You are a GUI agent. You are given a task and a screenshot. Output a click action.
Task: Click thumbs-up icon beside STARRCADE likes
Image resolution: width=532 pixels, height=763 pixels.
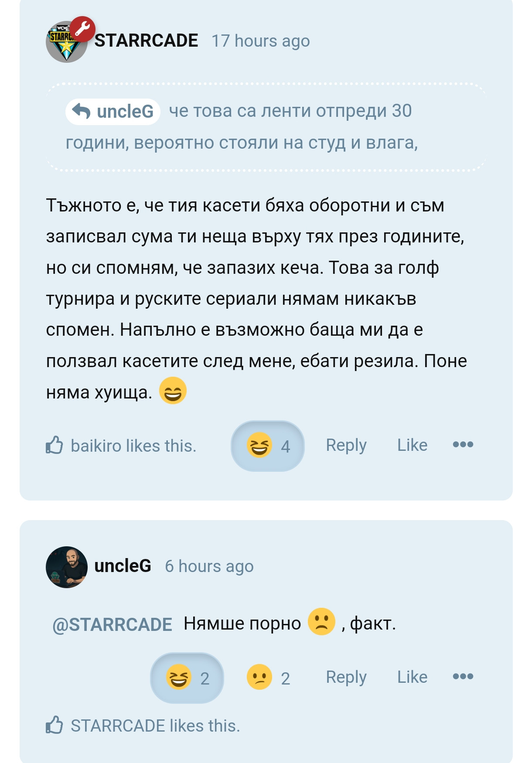click(x=55, y=725)
